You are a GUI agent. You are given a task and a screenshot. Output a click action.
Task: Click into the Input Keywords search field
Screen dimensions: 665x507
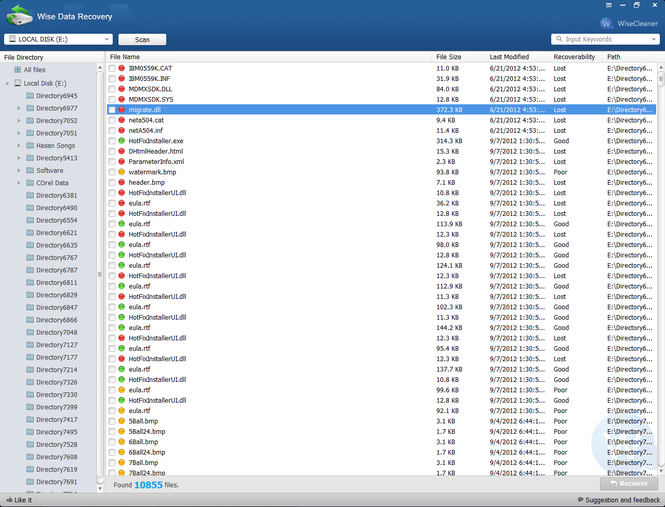click(606, 39)
